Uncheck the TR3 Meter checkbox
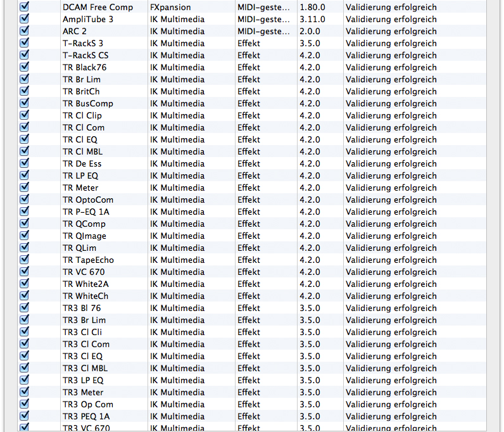Screen dimensions: 504x432 25,392
